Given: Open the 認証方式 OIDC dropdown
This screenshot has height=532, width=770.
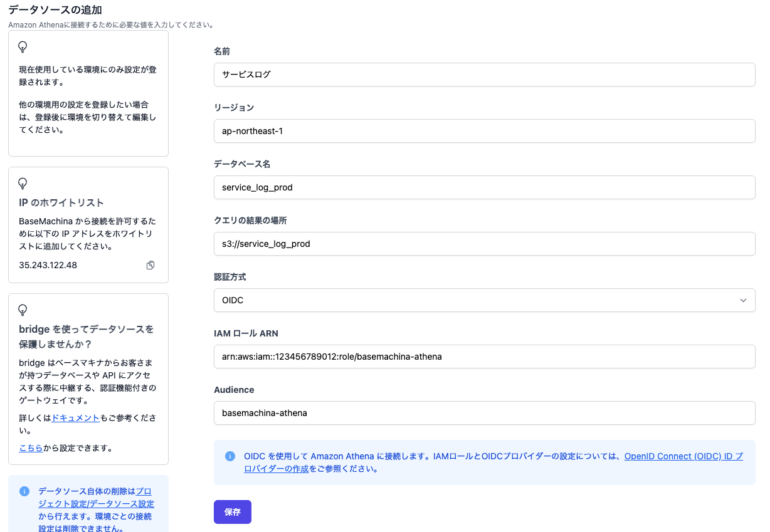Looking at the screenshot, I should click(484, 300).
